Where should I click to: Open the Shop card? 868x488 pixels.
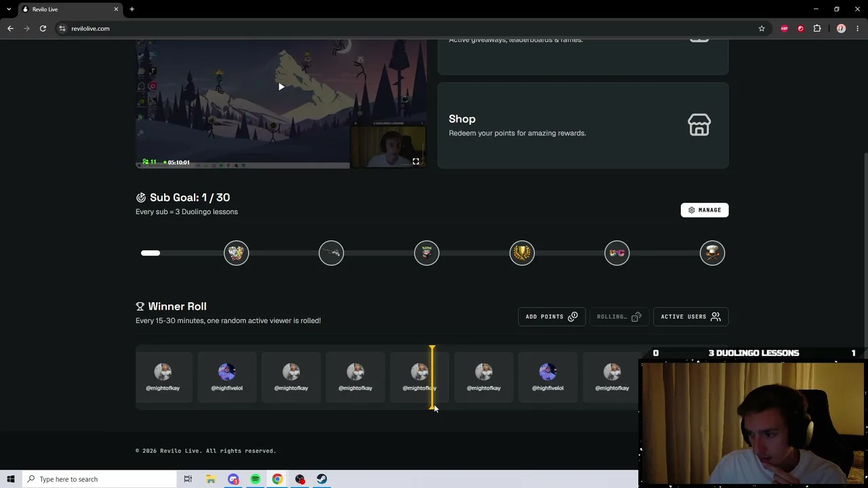pos(583,125)
